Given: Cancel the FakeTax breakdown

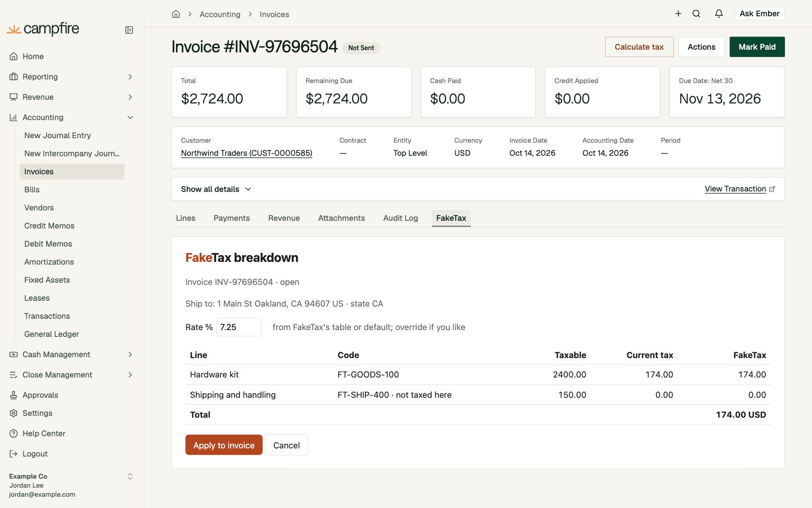Looking at the screenshot, I should click(x=286, y=445).
